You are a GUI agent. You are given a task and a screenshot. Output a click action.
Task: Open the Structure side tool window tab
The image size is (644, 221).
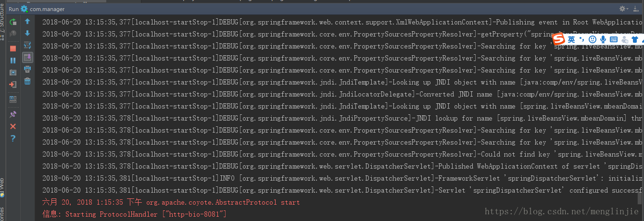click(x=2, y=24)
